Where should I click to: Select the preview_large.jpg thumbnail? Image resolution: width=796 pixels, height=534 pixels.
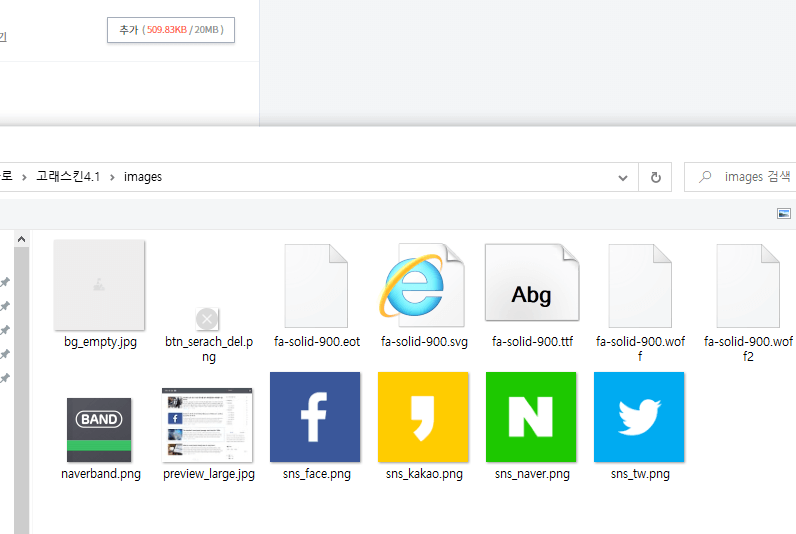pyautogui.click(x=207, y=425)
